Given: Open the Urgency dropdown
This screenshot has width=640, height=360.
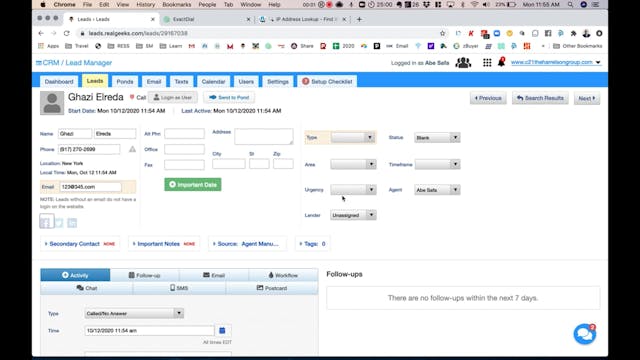Looking at the screenshot, I should (353, 189).
